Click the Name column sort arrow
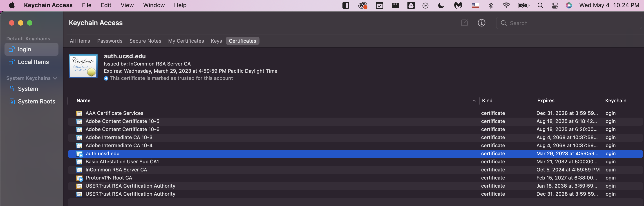 tap(474, 101)
